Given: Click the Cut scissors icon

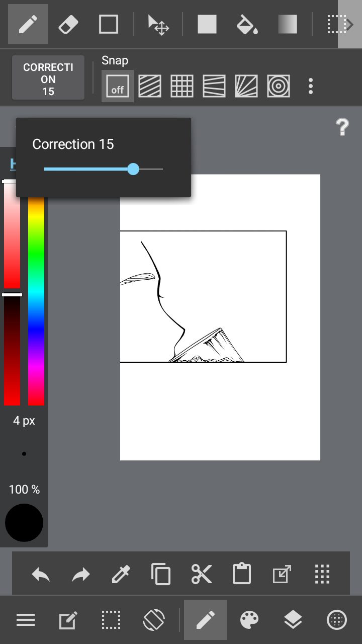Looking at the screenshot, I should click(x=202, y=574).
